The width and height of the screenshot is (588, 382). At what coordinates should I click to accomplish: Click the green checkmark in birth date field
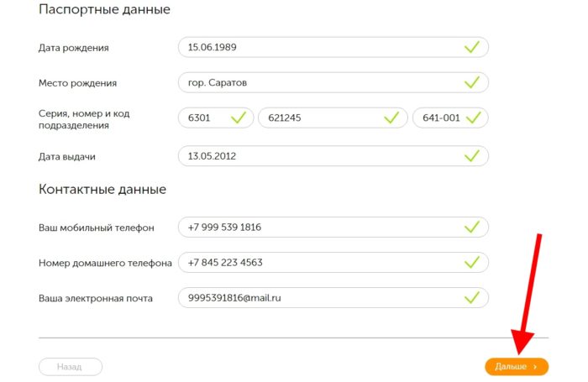[472, 48]
